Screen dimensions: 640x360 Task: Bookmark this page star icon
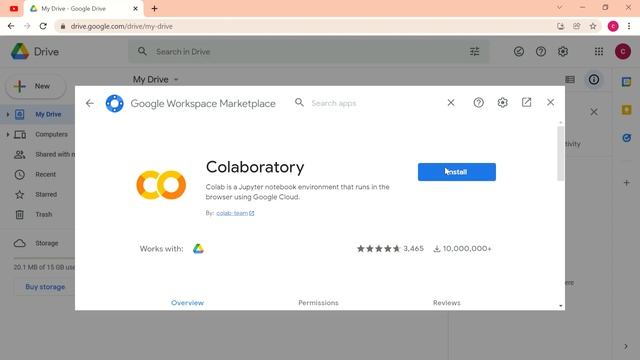[593, 26]
